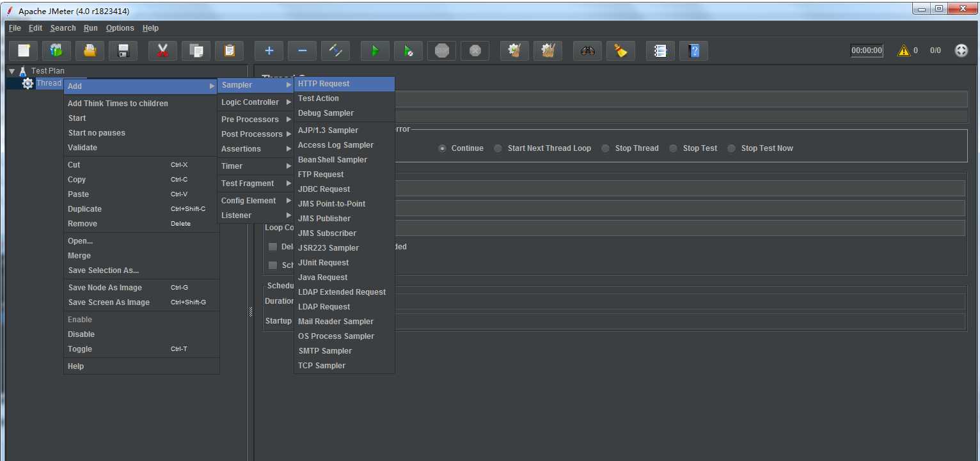Click the round icon at toolbar's far right
The image size is (980, 461).
[961, 51]
